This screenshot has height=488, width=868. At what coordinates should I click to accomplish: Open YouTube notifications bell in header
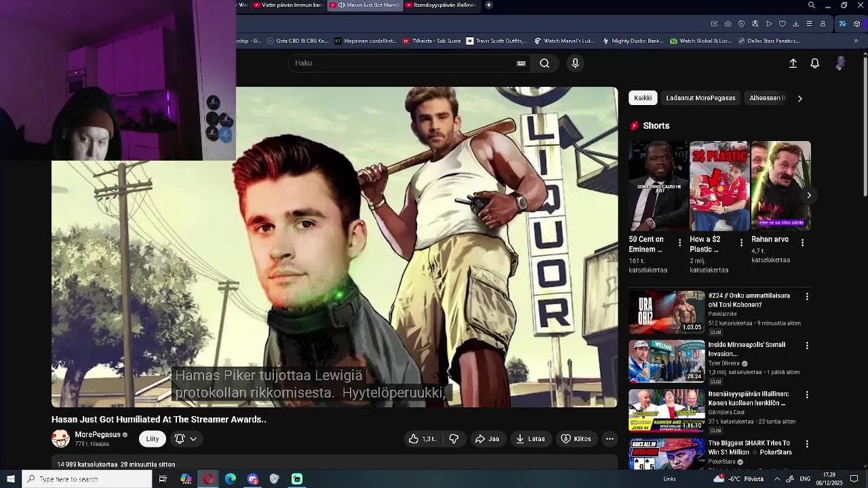point(815,63)
